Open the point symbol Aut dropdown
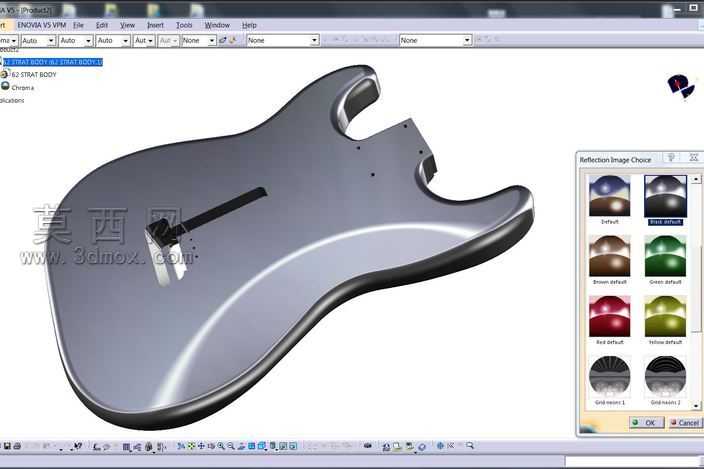Viewport: 704px width, 469px height. 144,40
